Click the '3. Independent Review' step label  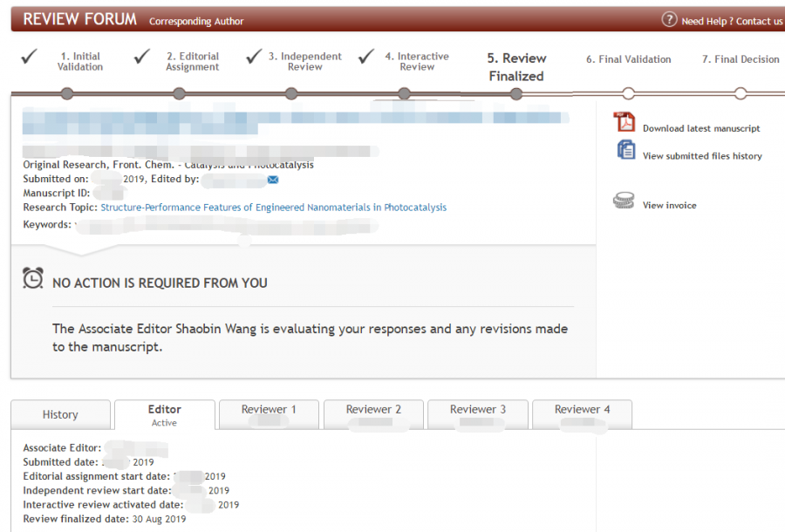(x=305, y=62)
